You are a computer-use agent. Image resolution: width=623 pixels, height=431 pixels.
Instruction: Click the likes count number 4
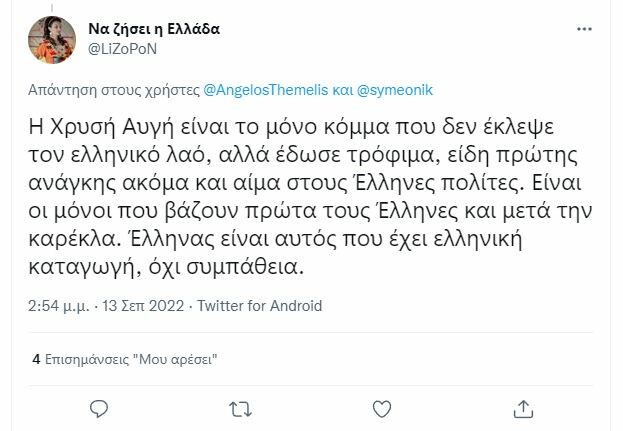coord(35,356)
